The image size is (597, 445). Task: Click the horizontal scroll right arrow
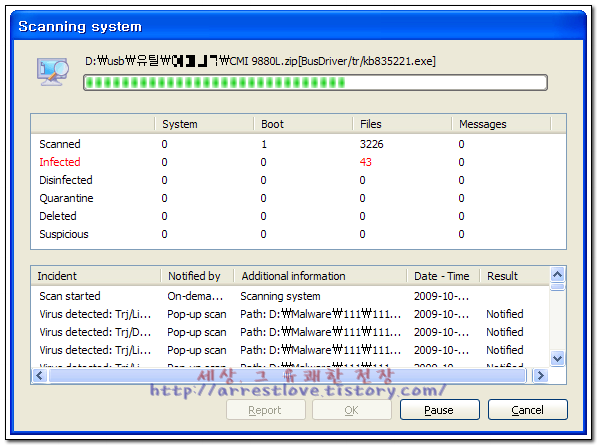(x=540, y=376)
